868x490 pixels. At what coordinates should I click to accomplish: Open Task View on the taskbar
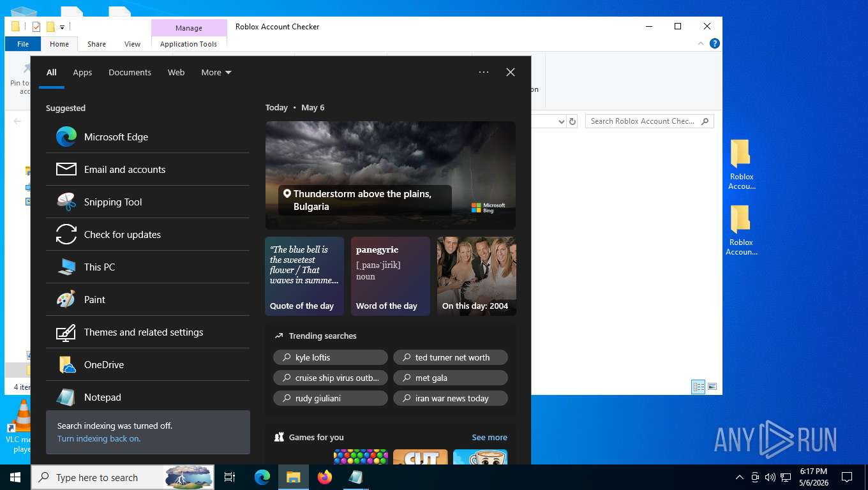coord(230,477)
